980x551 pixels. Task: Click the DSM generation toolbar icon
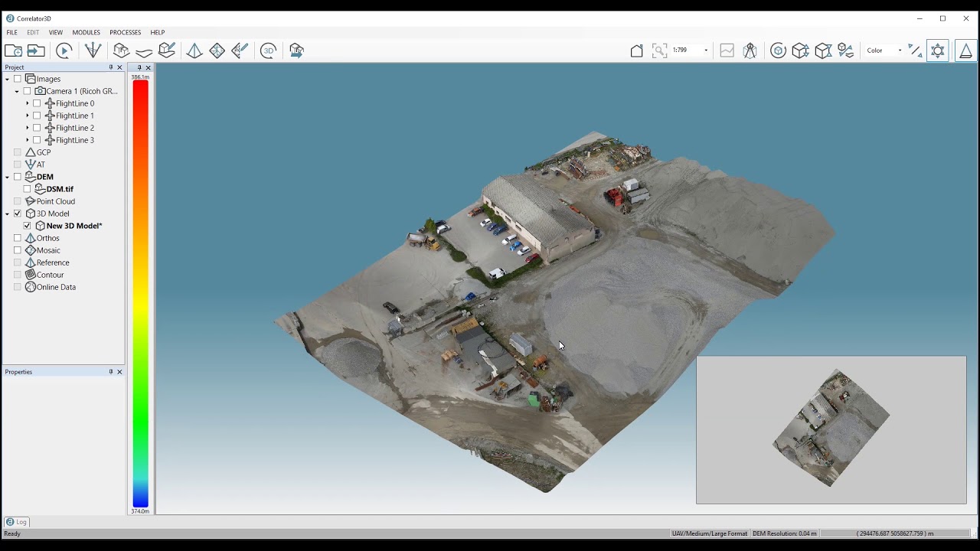(x=121, y=51)
